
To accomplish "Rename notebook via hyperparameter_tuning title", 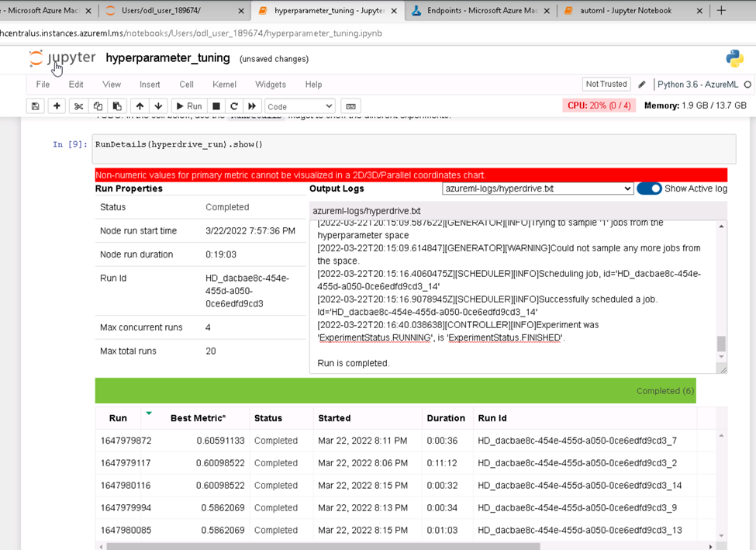I will pos(167,58).
